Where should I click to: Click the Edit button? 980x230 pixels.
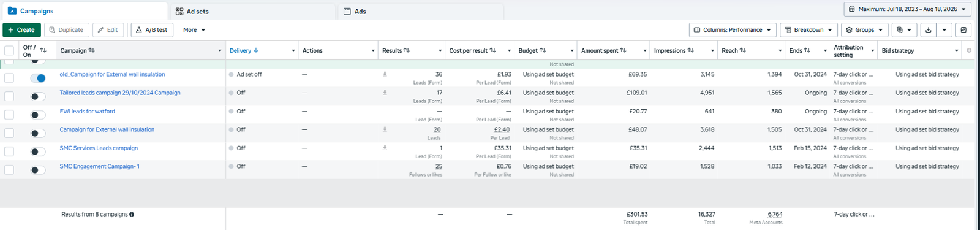(108, 29)
